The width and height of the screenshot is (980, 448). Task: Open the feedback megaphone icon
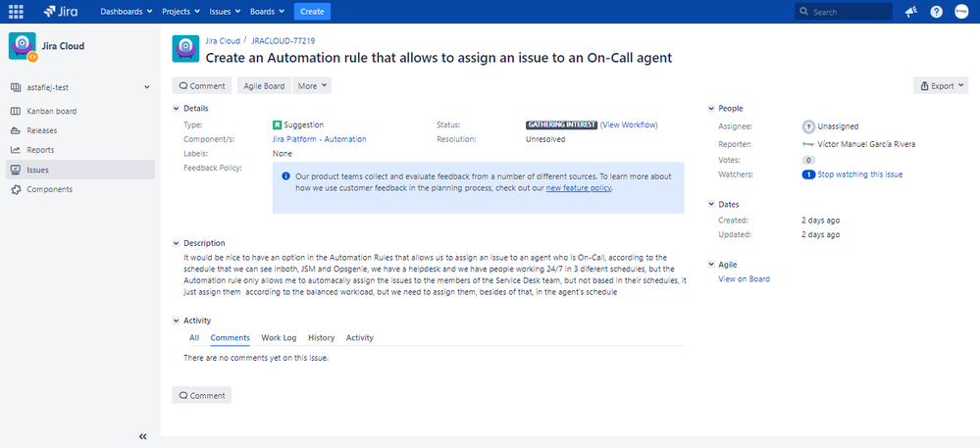click(911, 11)
